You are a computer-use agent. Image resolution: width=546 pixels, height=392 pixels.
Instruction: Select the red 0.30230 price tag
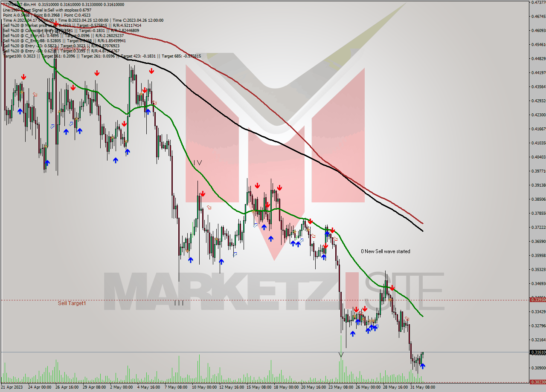pyautogui.click(x=537, y=382)
